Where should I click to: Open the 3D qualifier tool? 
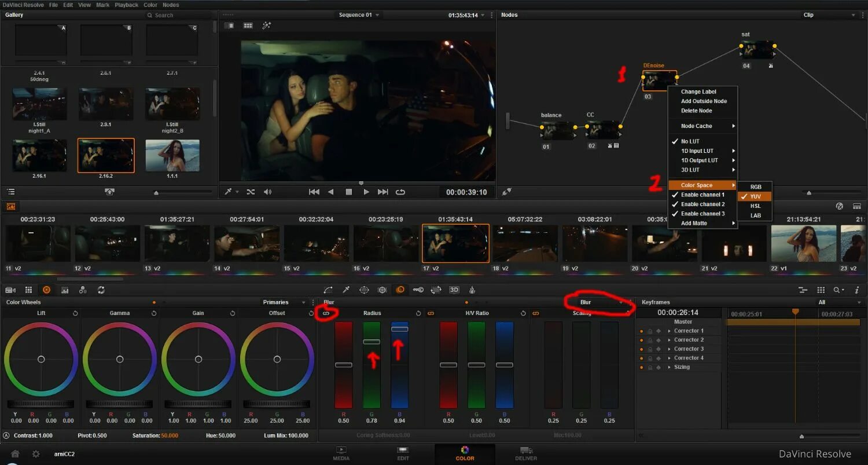[454, 290]
